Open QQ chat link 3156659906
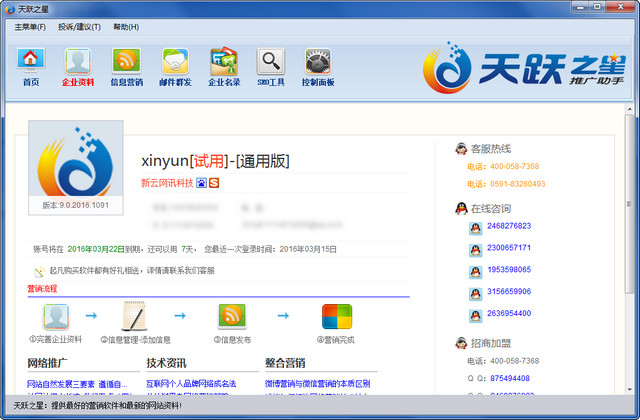 509,291
